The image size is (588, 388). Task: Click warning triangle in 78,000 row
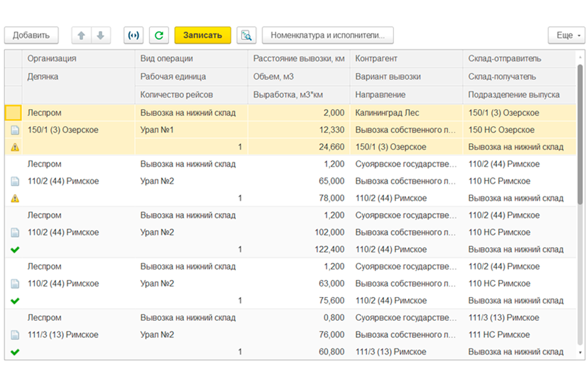click(15, 199)
